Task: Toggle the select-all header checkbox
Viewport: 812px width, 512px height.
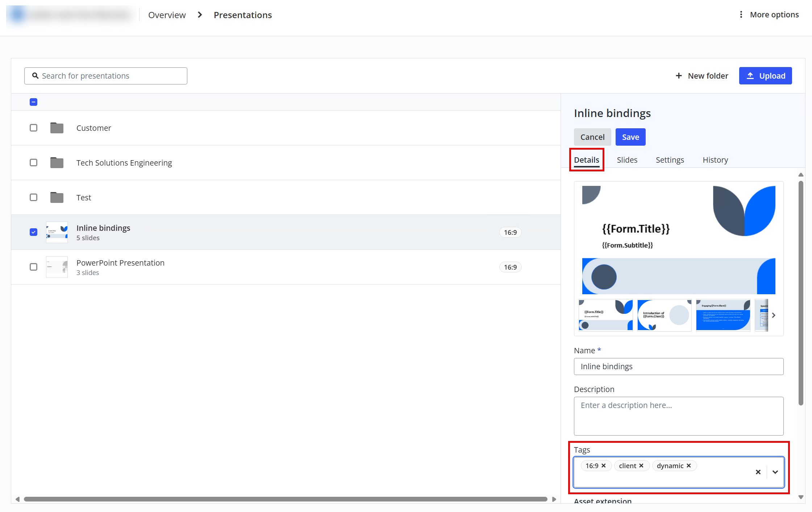Action: coord(33,102)
